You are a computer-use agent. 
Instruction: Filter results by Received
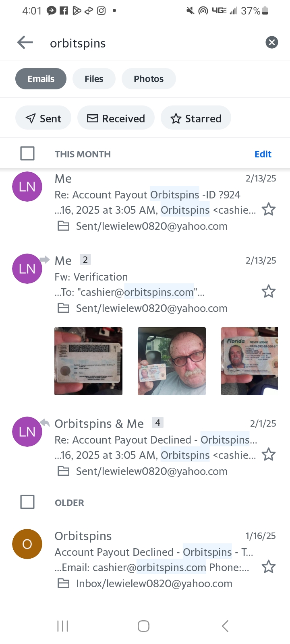point(116,118)
